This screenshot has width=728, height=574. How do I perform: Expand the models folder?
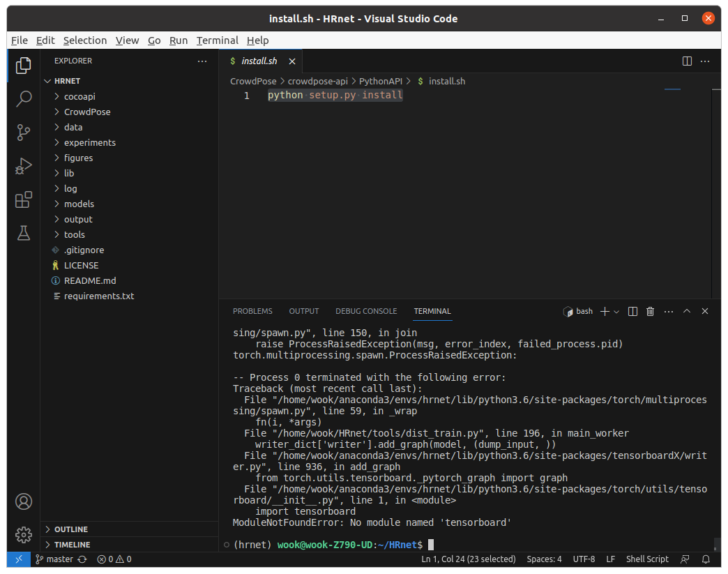pyautogui.click(x=129, y=204)
